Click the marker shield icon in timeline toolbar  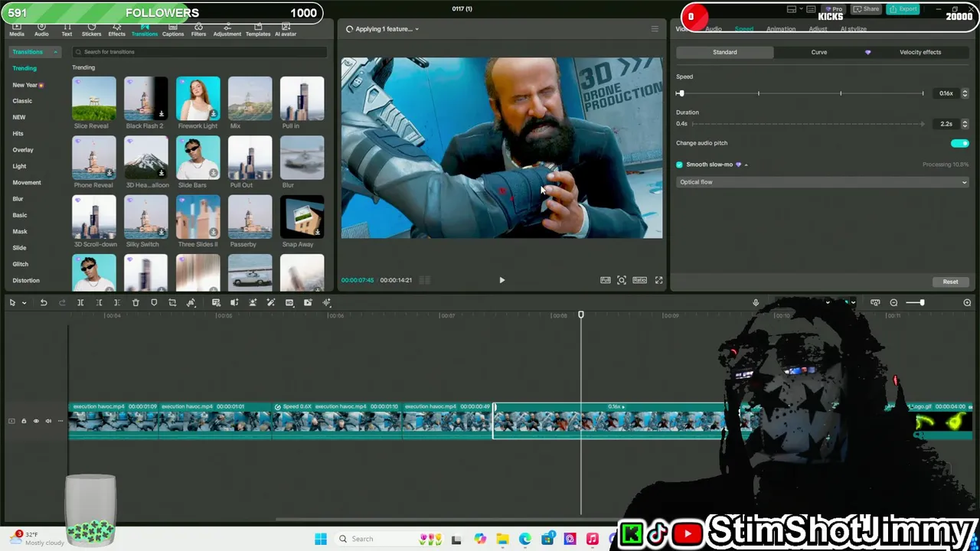click(154, 303)
